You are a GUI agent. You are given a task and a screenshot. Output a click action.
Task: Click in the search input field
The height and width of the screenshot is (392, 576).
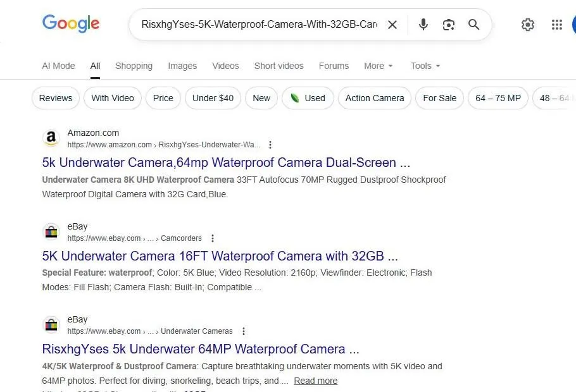260,25
